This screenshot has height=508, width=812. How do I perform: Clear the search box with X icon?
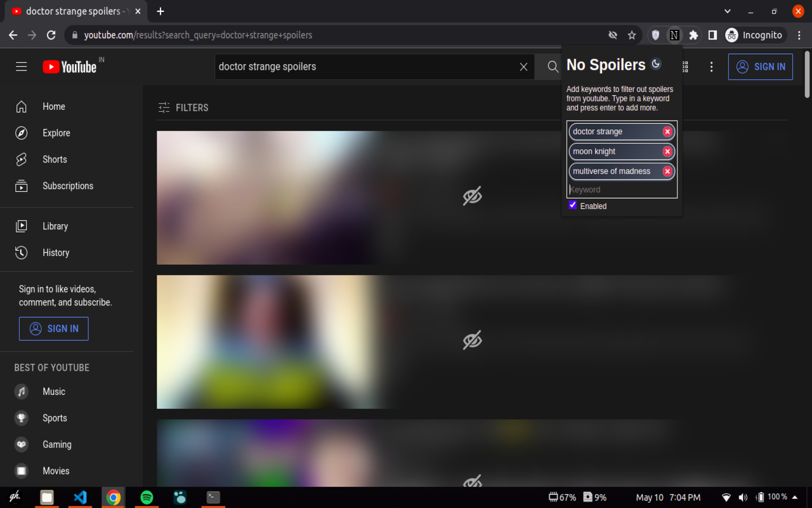tap(523, 67)
